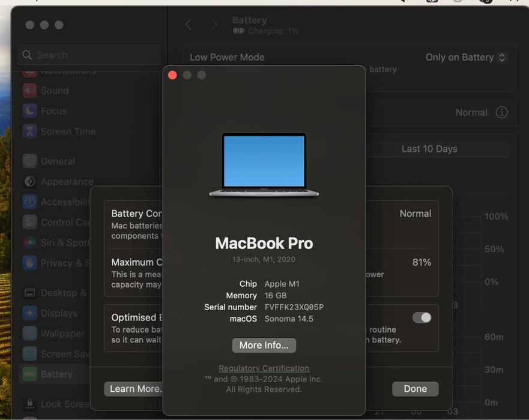Open Privacy & Security hand icon

click(x=29, y=263)
